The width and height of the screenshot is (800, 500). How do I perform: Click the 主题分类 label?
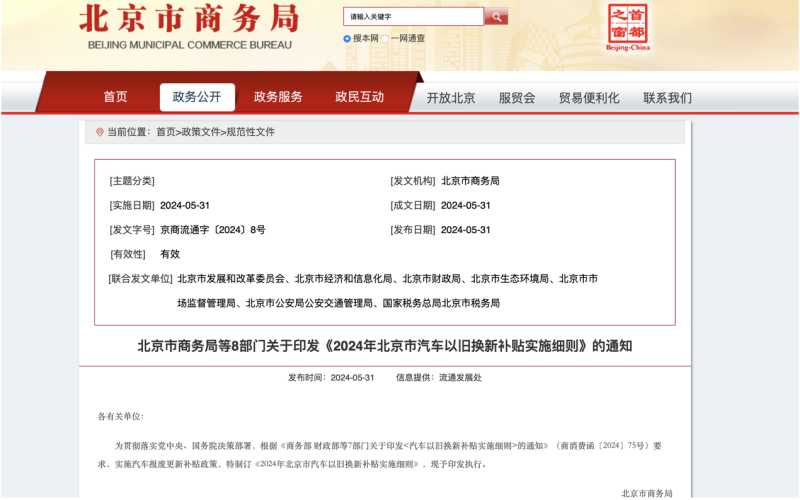132,181
